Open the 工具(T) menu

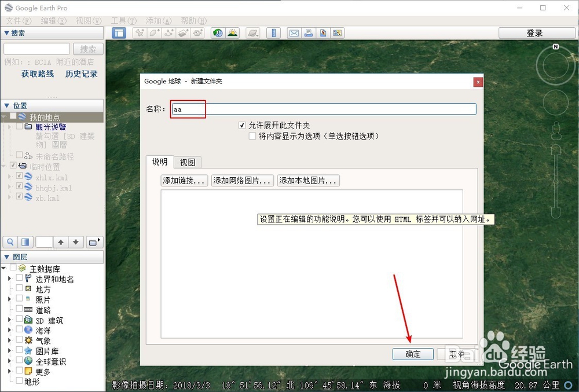click(x=124, y=21)
